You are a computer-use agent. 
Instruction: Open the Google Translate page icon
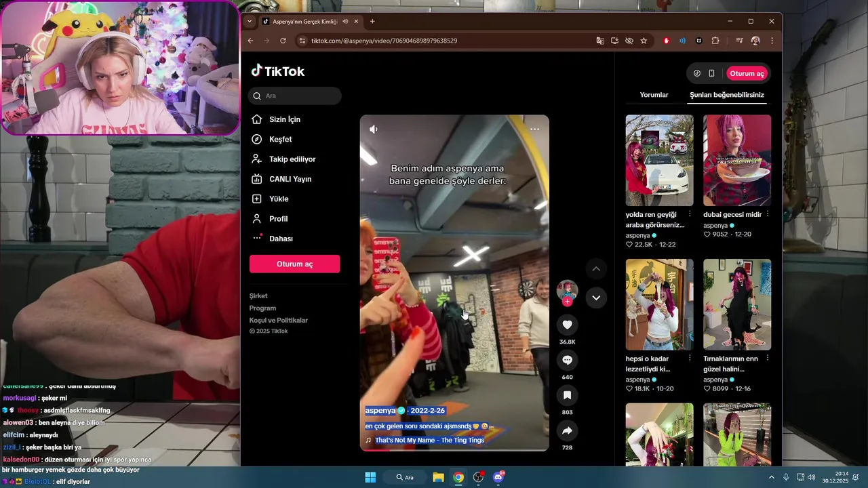pyautogui.click(x=600, y=41)
